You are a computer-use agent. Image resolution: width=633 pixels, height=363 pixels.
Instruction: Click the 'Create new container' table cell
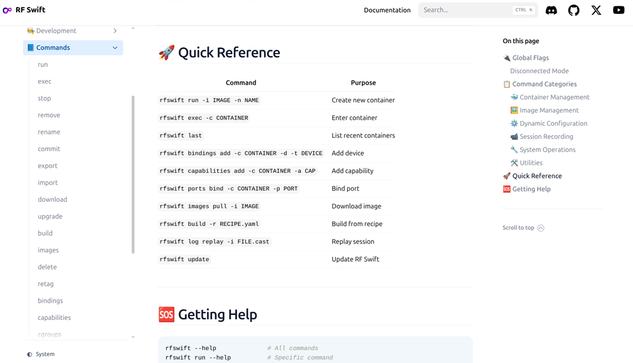(x=363, y=100)
